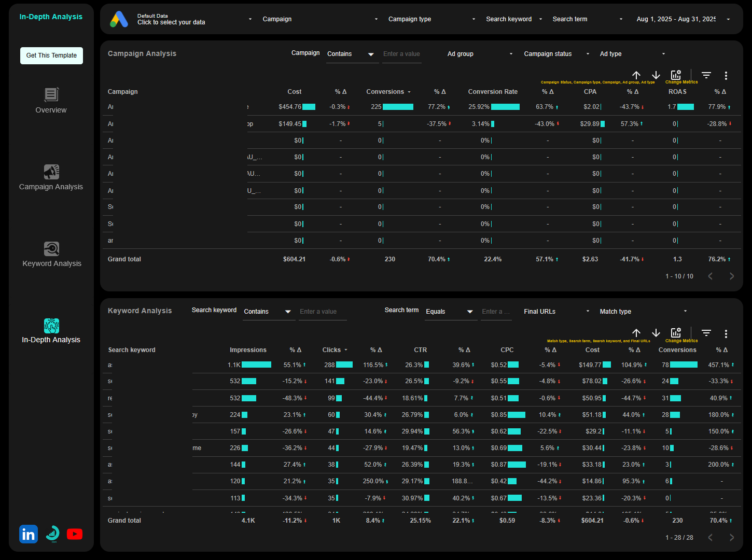This screenshot has width=752, height=560.
Task: Open the LinkedIn icon at bottom left
Action: pos(28,534)
